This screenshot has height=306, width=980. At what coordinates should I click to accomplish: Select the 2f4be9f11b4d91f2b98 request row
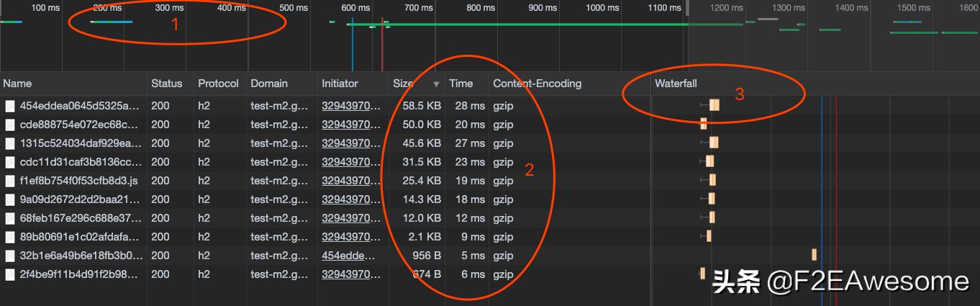tap(81, 274)
